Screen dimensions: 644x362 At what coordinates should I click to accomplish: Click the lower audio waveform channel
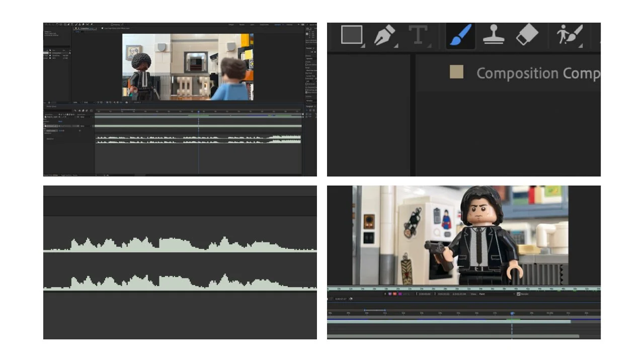[180, 282]
